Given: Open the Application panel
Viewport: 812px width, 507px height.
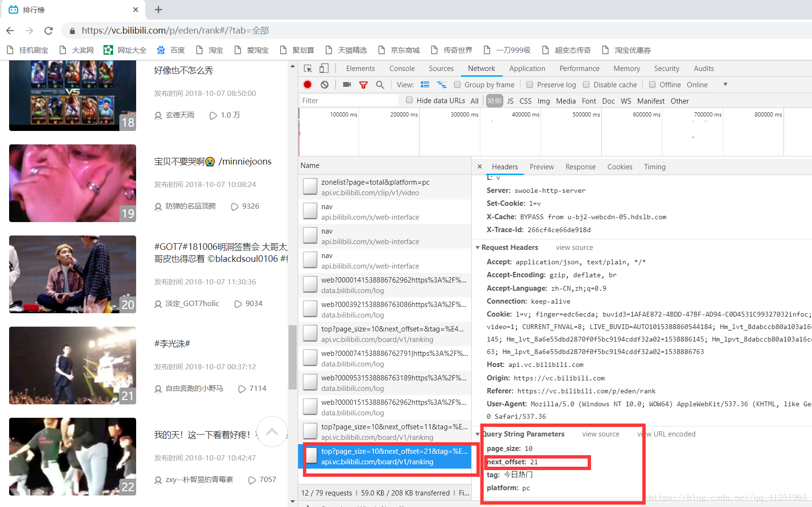Looking at the screenshot, I should [x=527, y=69].
